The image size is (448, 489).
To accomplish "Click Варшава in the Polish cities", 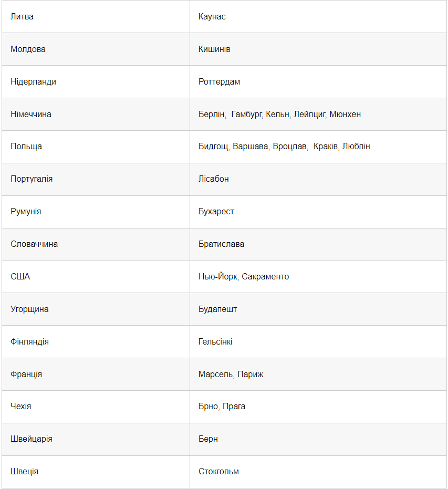I will tap(251, 147).
